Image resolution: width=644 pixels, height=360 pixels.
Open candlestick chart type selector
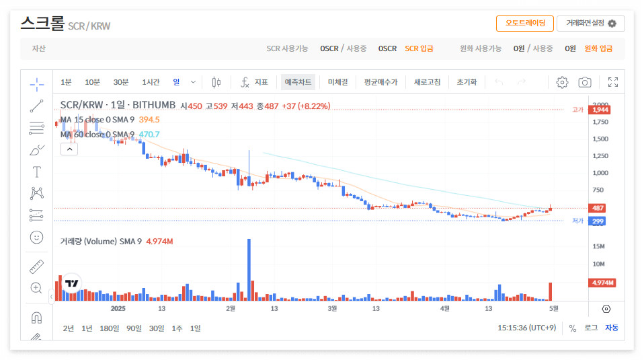[x=216, y=82]
